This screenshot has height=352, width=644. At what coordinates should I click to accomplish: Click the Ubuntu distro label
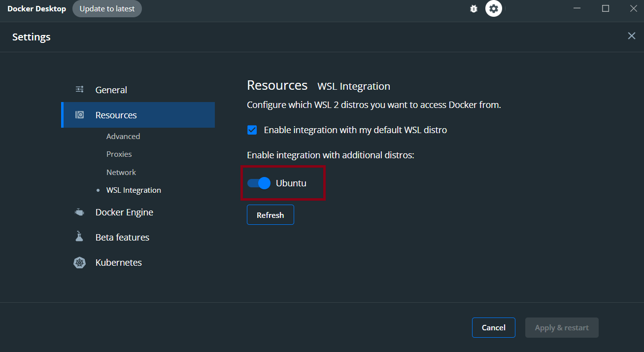[291, 183]
